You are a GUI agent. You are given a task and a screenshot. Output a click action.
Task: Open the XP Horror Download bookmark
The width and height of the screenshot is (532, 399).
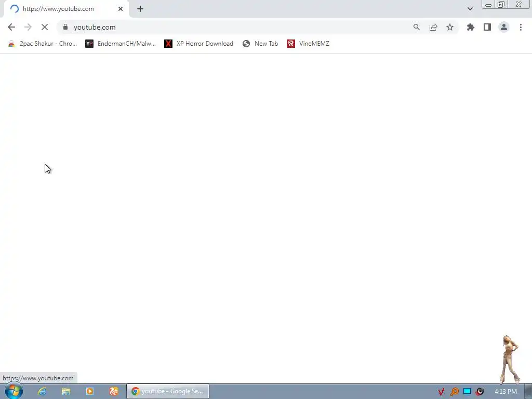click(x=199, y=44)
